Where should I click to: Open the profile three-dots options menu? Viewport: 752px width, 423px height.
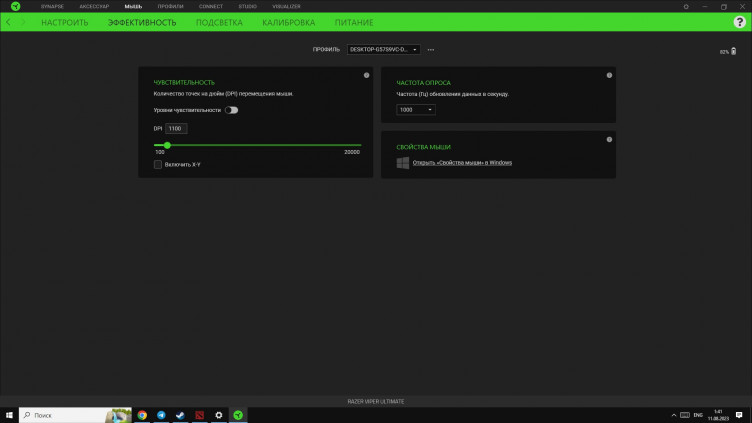pyautogui.click(x=431, y=49)
